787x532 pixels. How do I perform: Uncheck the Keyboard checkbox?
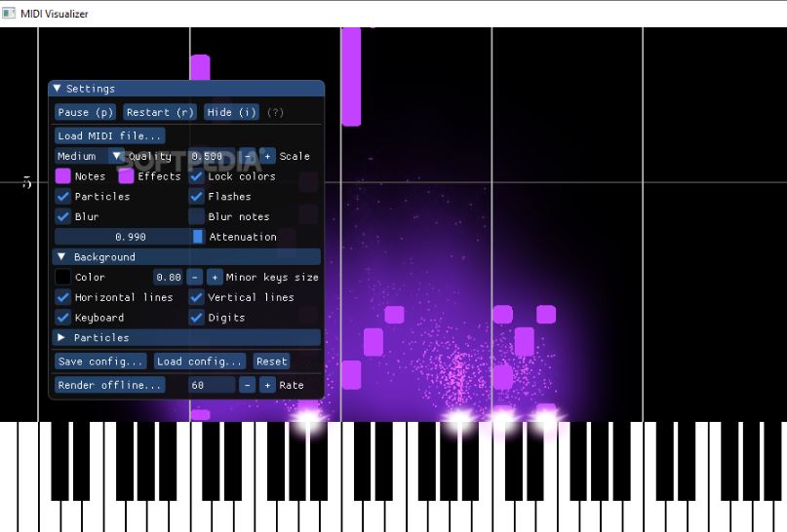62,318
